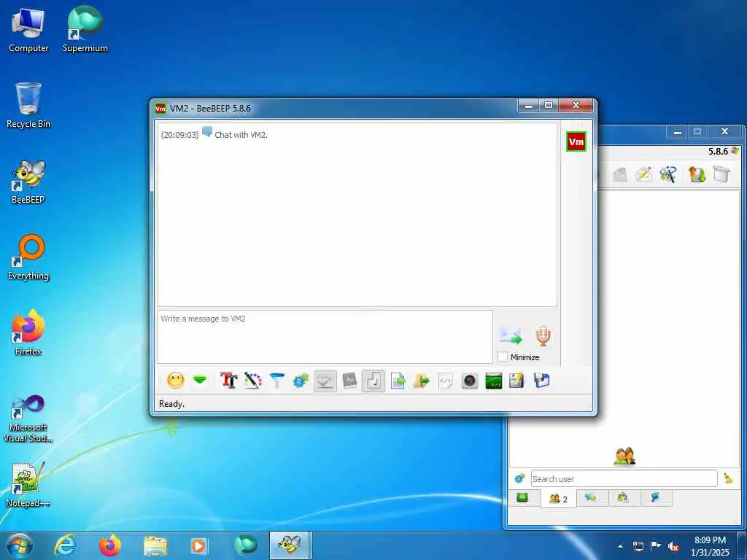This screenshot has height=560, width=747.
Task: Click the muted volume tray icon
Action: coord(673,546)
